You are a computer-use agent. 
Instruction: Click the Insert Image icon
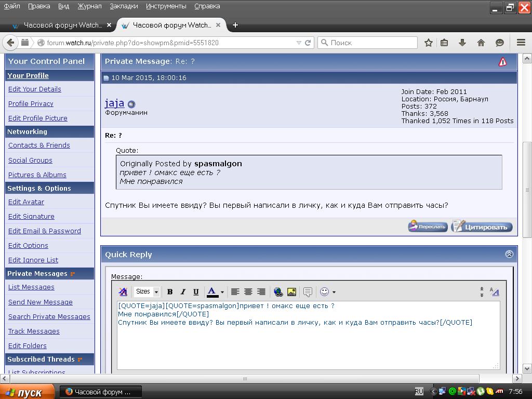[x=291, y=292]
